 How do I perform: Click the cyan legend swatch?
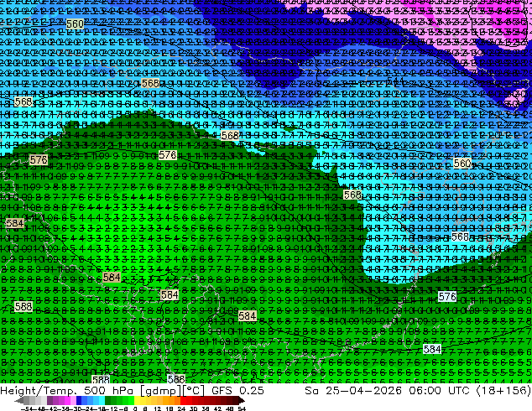click(x=102, y=400)
